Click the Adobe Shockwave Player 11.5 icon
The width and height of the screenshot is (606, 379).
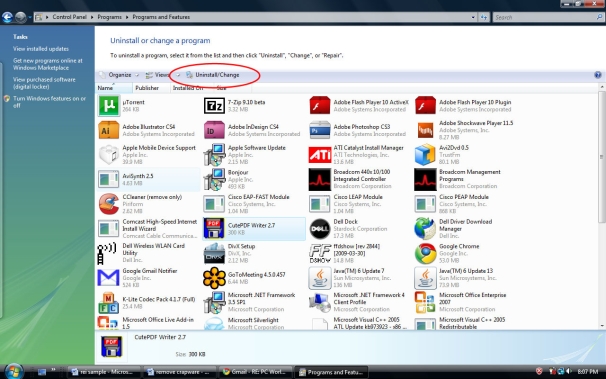pos(425,130)
